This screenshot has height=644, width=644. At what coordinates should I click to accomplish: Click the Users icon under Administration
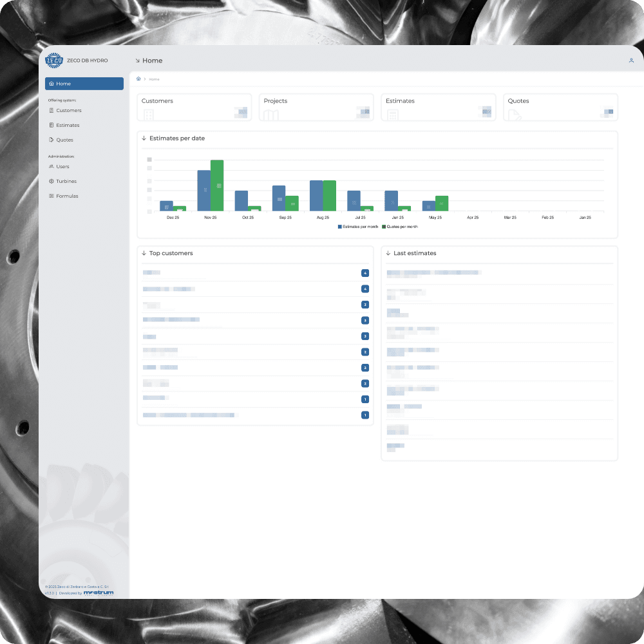coord(52,166)
